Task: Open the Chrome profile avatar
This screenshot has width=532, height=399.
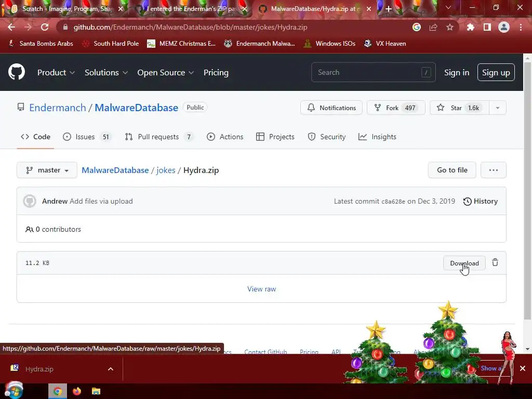Action: 504,27
